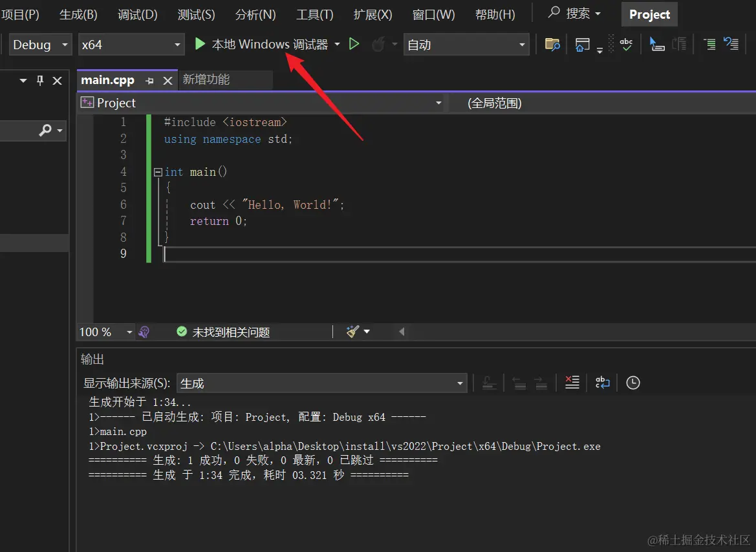Screen dimensions: 756x552
Task: Switch to the 新增功能 tab
Action: coord(206,80)
